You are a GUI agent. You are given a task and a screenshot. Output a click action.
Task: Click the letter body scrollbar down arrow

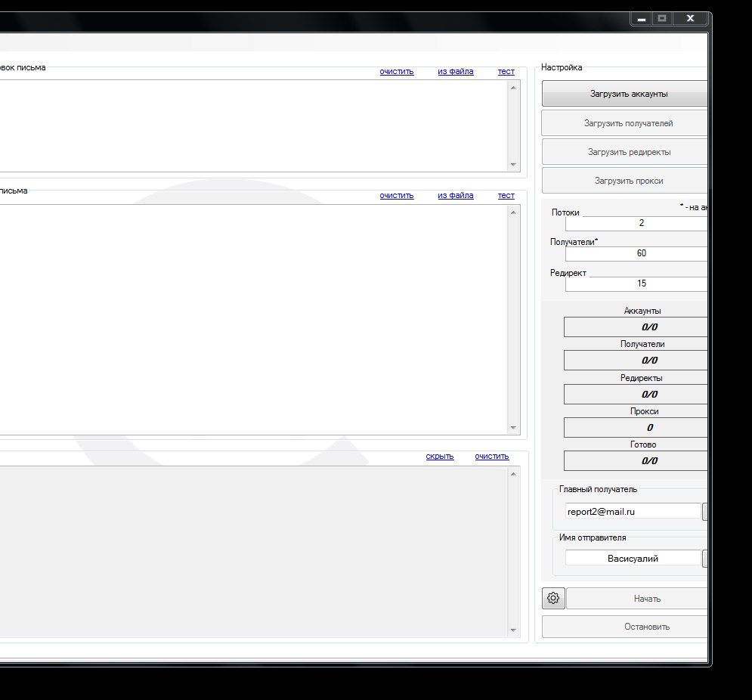click(x=513, y=428)
